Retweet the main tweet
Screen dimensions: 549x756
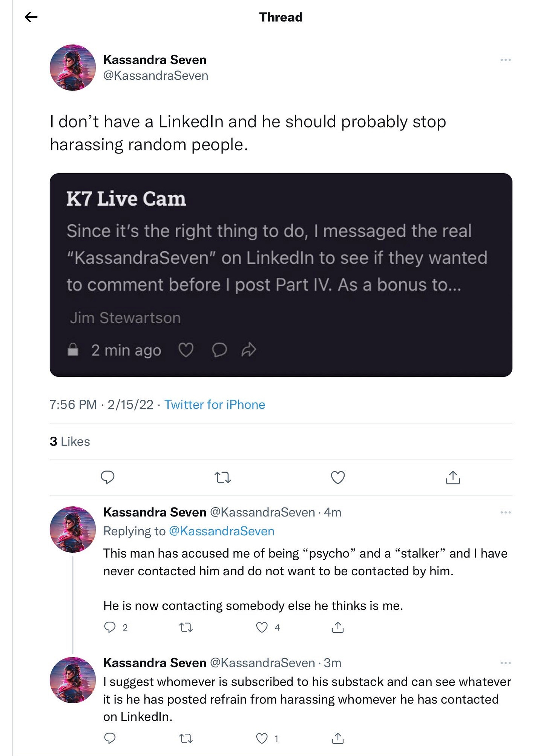222,478
